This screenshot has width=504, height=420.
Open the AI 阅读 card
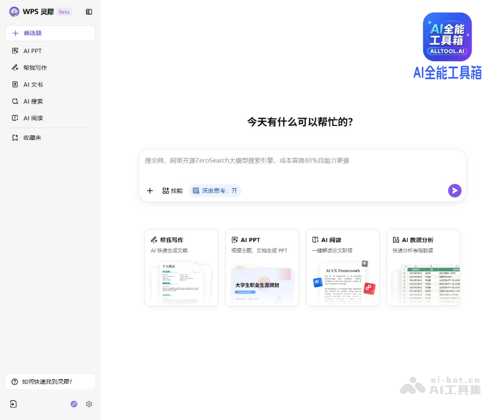(x=343, y=267)
